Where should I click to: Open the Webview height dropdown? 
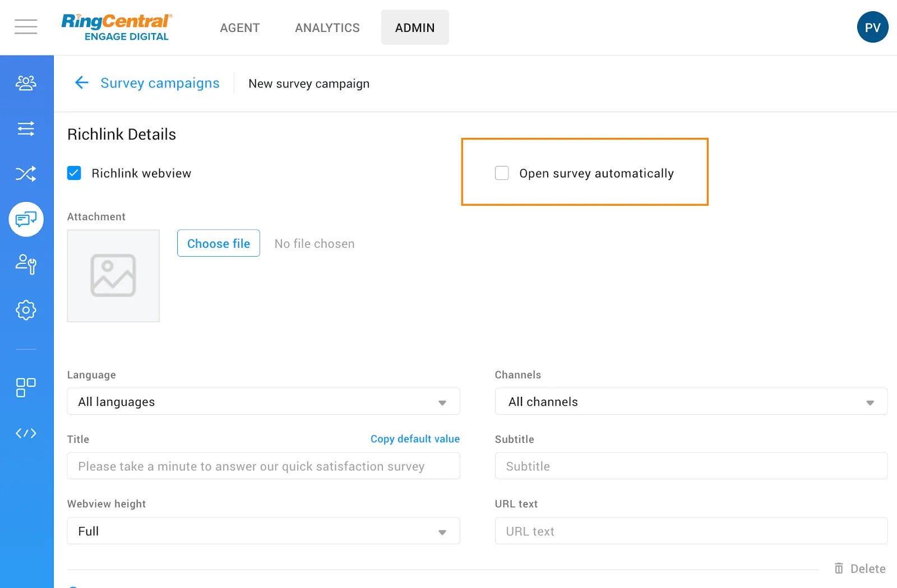coord(263,531)
